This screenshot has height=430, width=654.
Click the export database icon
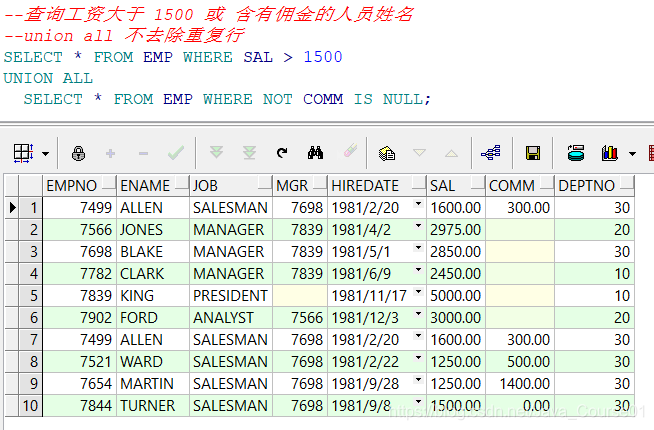[576, 153]
